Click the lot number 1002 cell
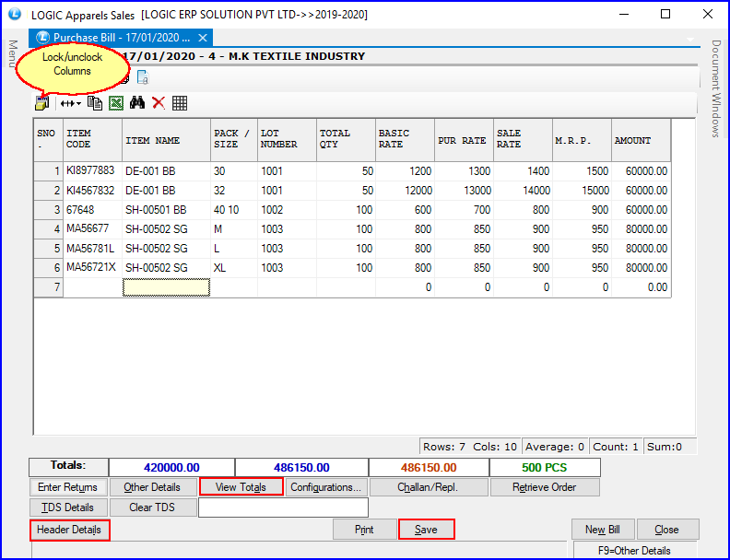 (x=287, y=210)
